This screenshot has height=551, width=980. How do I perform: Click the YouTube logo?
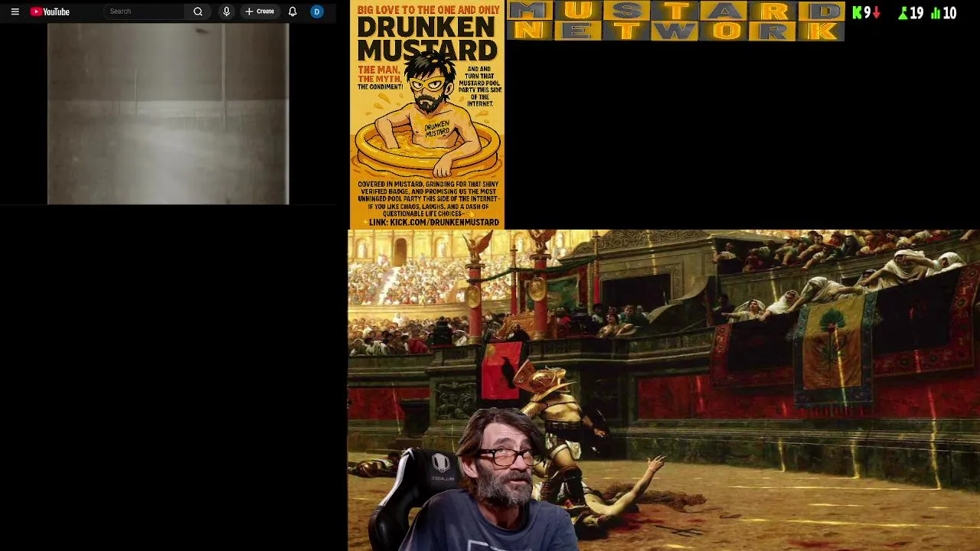click(50, 11)
